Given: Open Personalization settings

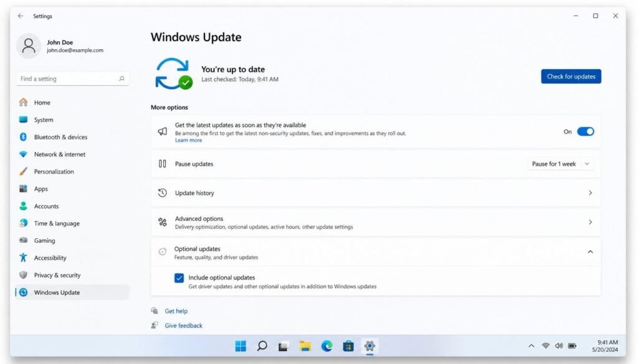Looking at the screenshot, I should click(72, 172).
